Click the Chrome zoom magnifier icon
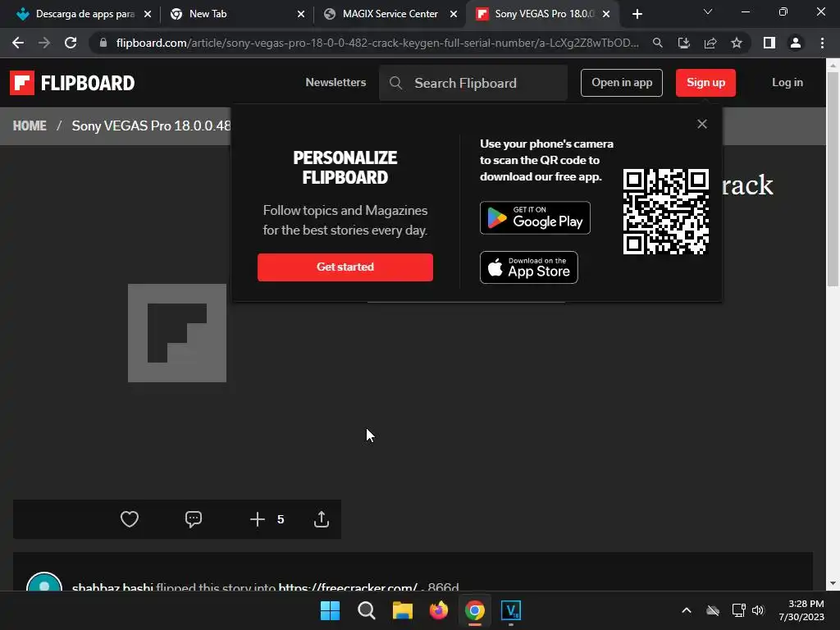 pos(657,43)
